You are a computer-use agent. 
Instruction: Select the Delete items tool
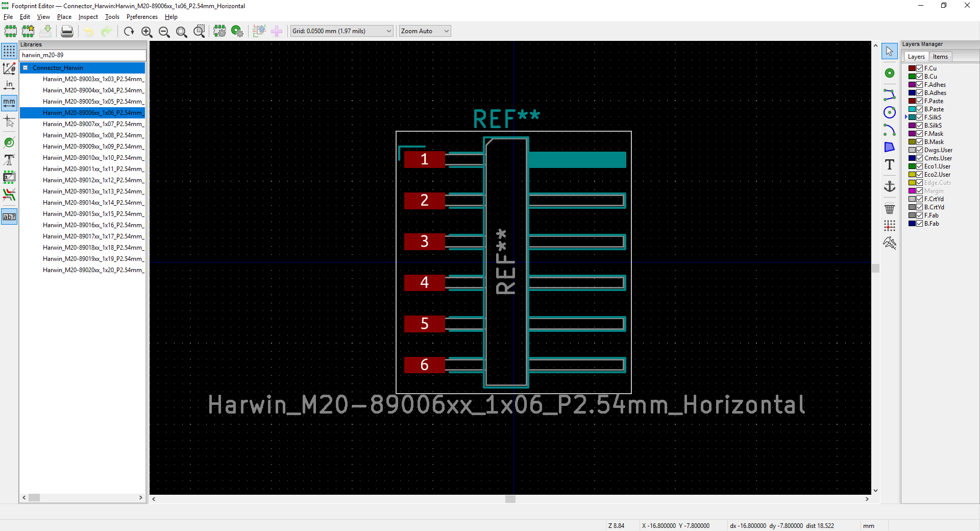(x=890, y=209)
